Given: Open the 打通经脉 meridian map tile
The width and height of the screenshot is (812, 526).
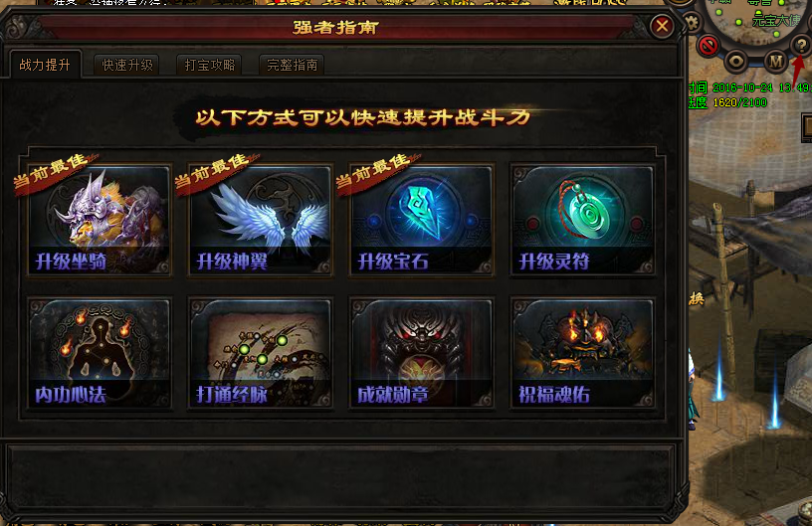Looking at the screenshot, I should point(261,353).
